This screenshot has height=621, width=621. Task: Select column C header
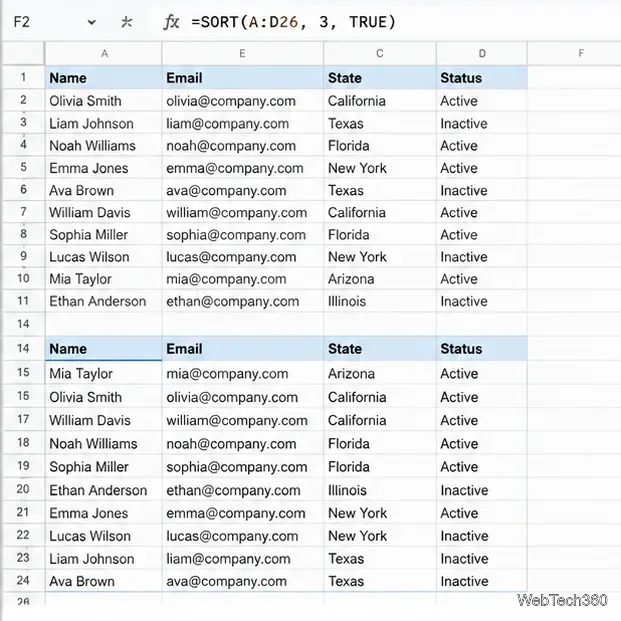(380, 53)
